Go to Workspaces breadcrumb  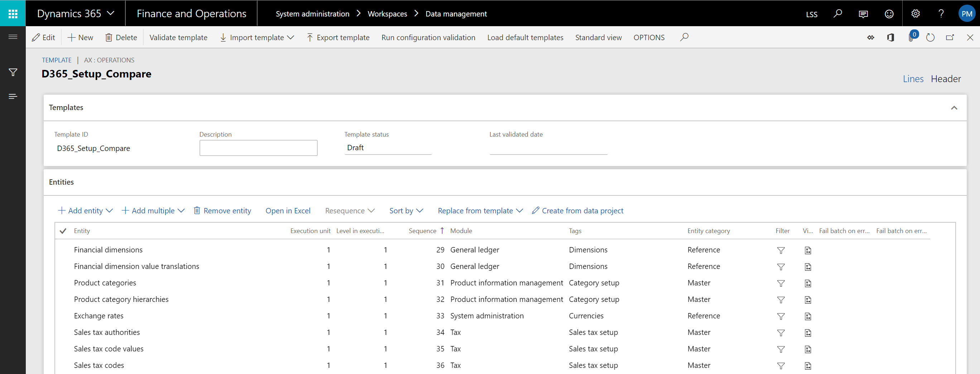coord(387,14)
